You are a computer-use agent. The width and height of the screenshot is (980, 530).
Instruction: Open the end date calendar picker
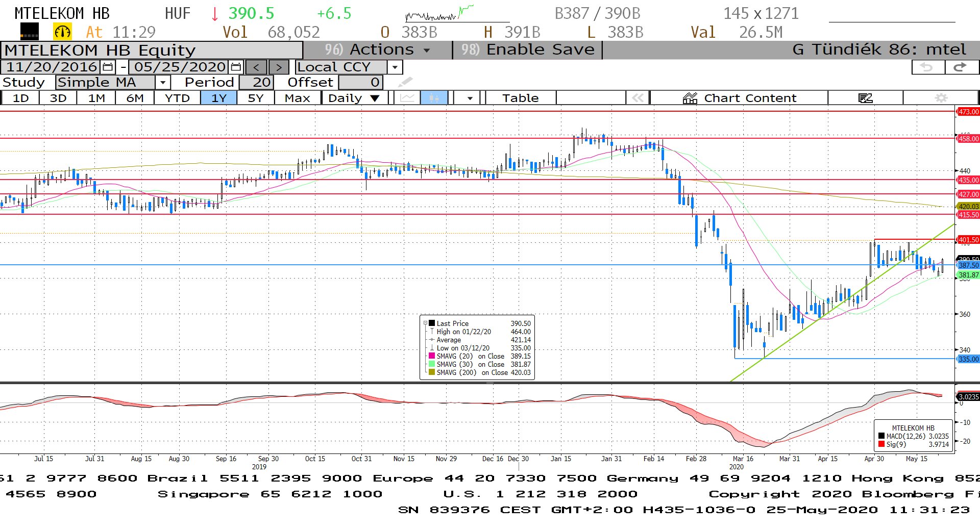236,67
